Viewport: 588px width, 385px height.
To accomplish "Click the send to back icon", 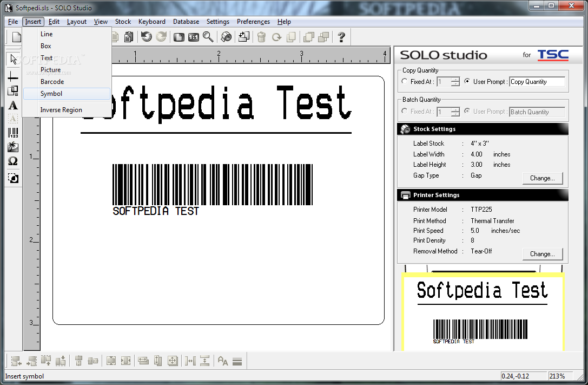I will (x=323, y=37).
